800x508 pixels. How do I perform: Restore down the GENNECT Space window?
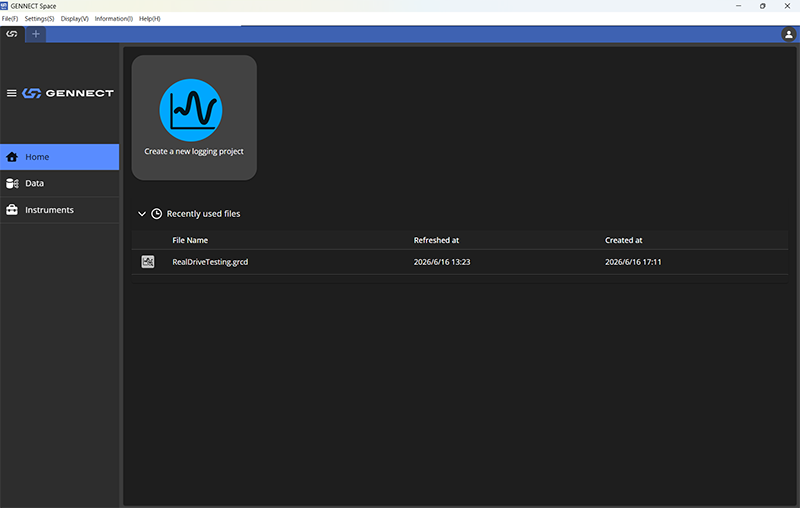click(x=763, y=6)
